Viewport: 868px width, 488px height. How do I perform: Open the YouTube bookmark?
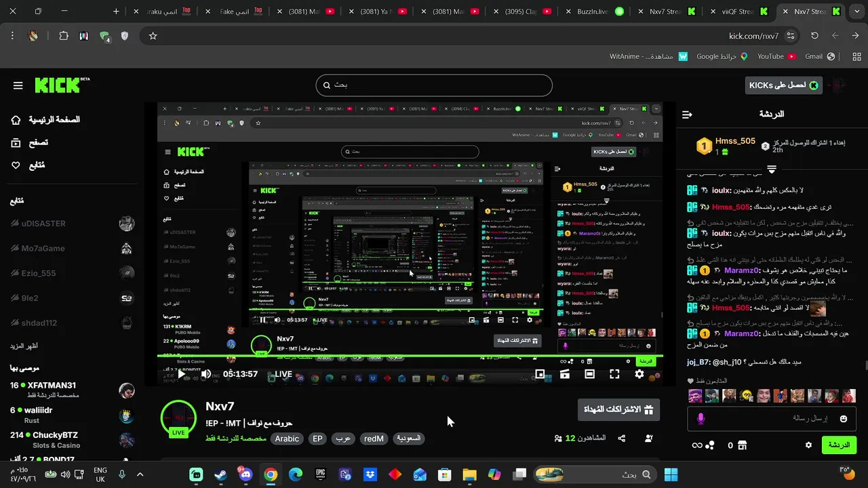776,57
